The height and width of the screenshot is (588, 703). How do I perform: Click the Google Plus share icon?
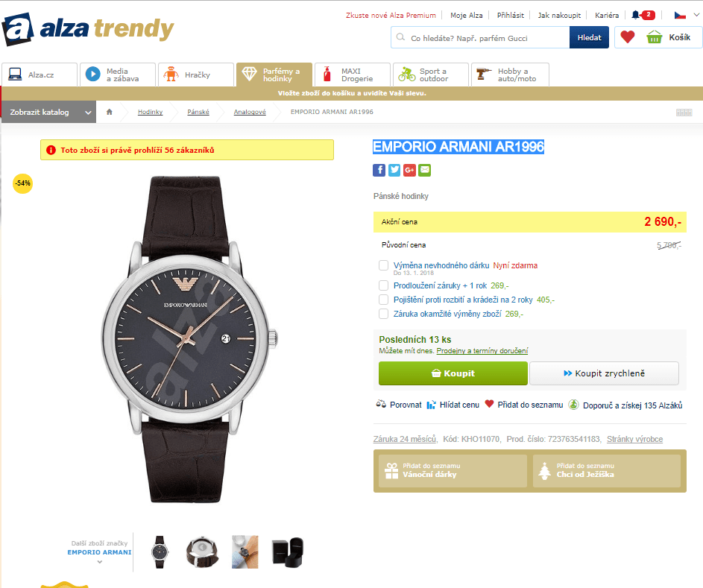409,171
